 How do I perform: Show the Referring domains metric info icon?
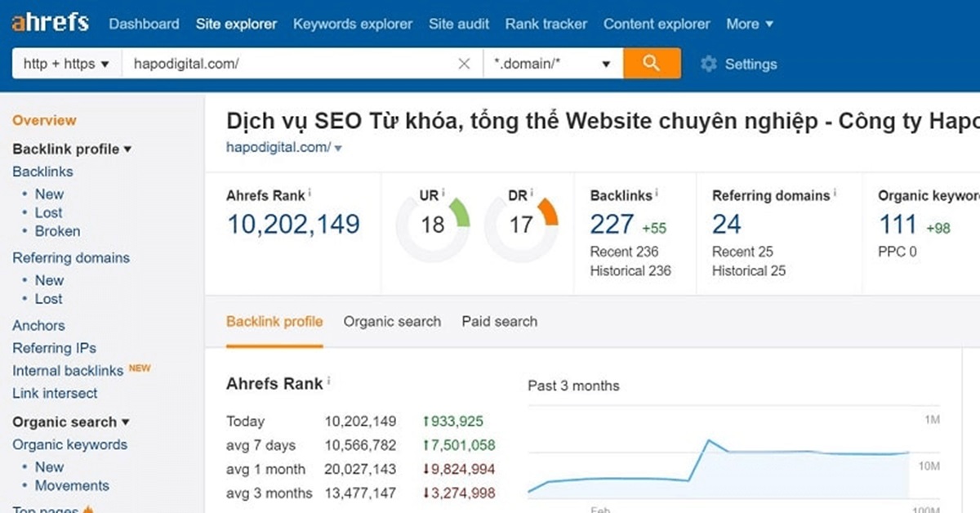tap(835, 194)
